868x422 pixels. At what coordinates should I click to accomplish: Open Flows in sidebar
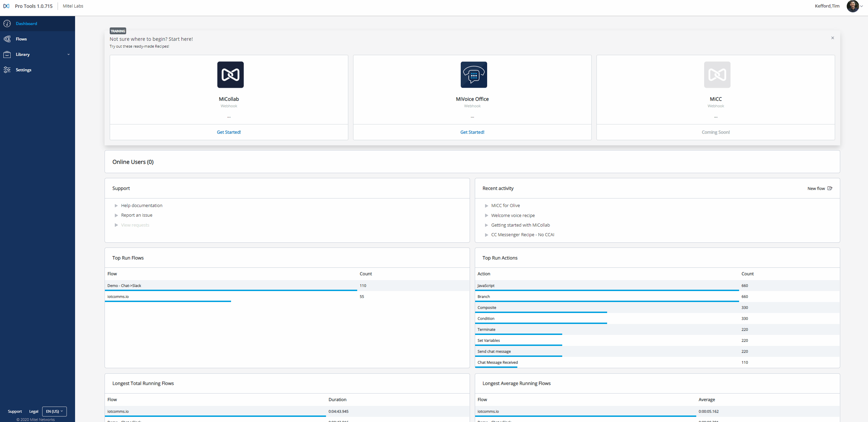coord(37,39)
